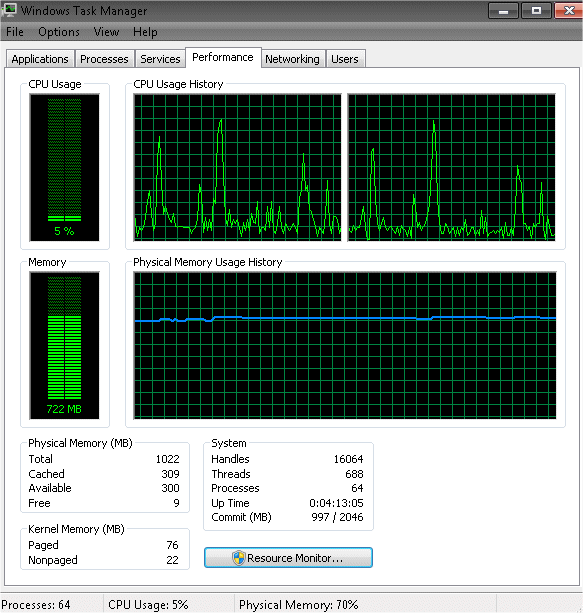Image resolution: width=583 pixels, height=613 pixels.
Task: Click the Total physical memory value 1022
Action: [167, 459]
